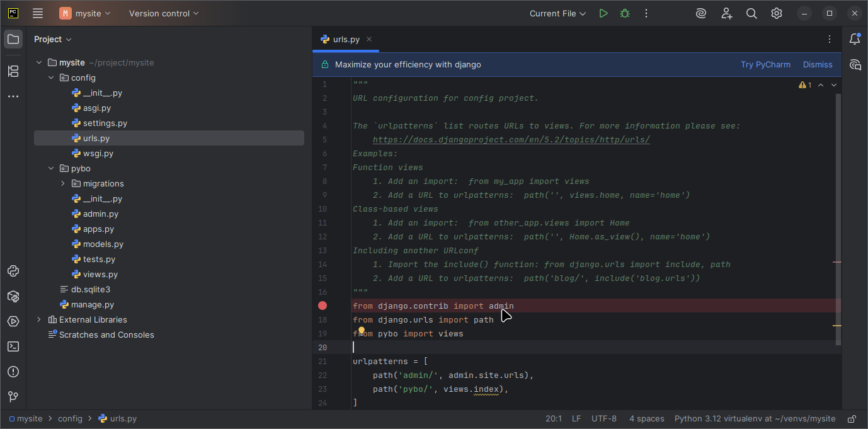Open the Project view selector dropdown
The height and width of the screenshot is (429, 868).
pos(53,39)
